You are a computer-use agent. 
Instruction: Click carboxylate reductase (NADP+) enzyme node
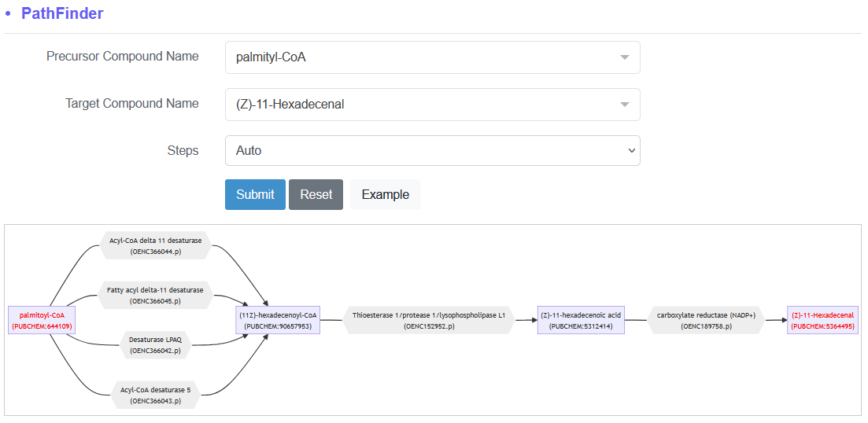click(706, 321)
